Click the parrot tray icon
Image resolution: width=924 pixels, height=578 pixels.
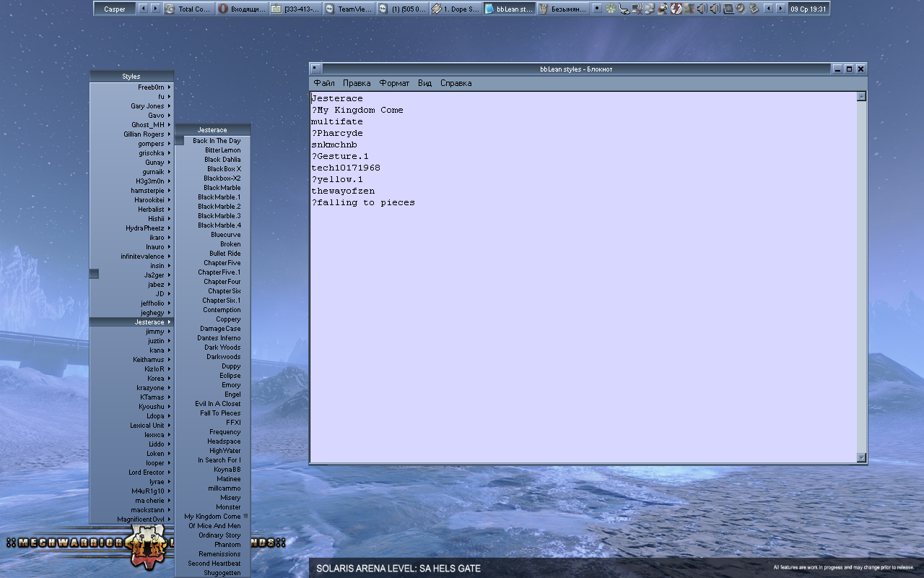pyautogui.click(x=663, y=8)
